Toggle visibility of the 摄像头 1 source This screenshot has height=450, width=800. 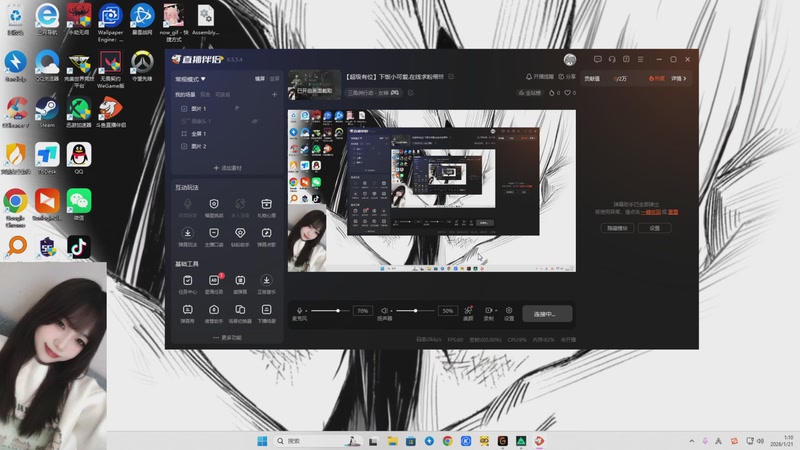255,121
